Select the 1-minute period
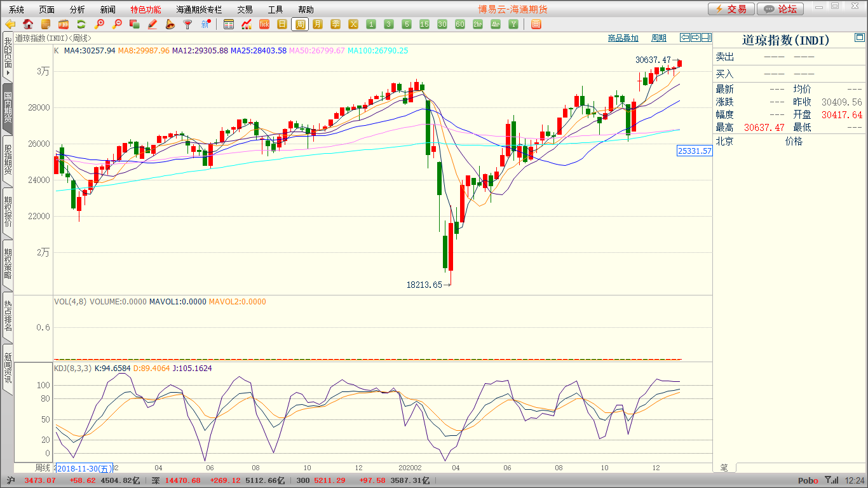The width and height of the screenshot is (868, 488). coord(371,24)
